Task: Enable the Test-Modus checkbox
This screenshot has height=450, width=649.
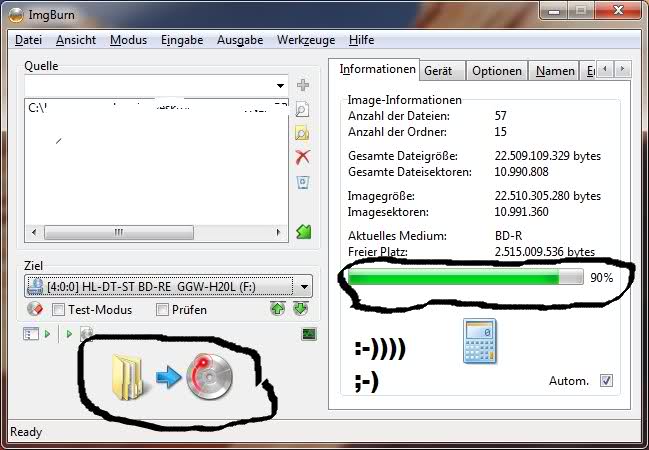Action: click(x=58, y=310)
